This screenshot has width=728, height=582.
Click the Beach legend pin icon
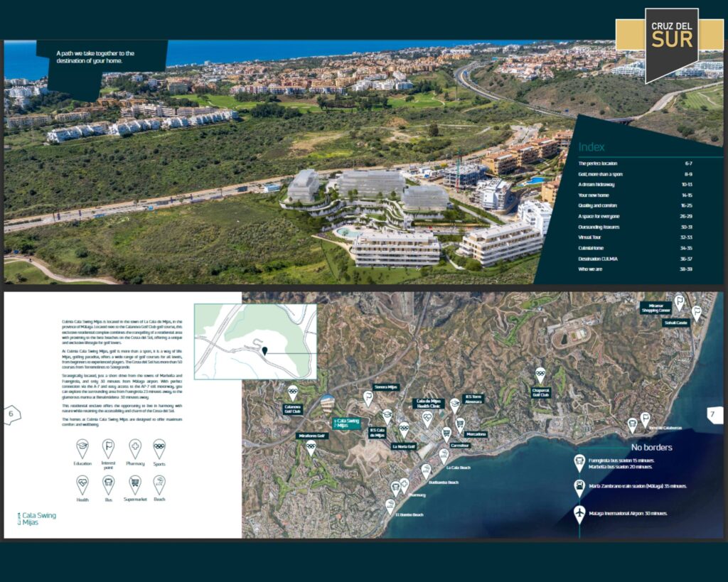pos(159,484)
